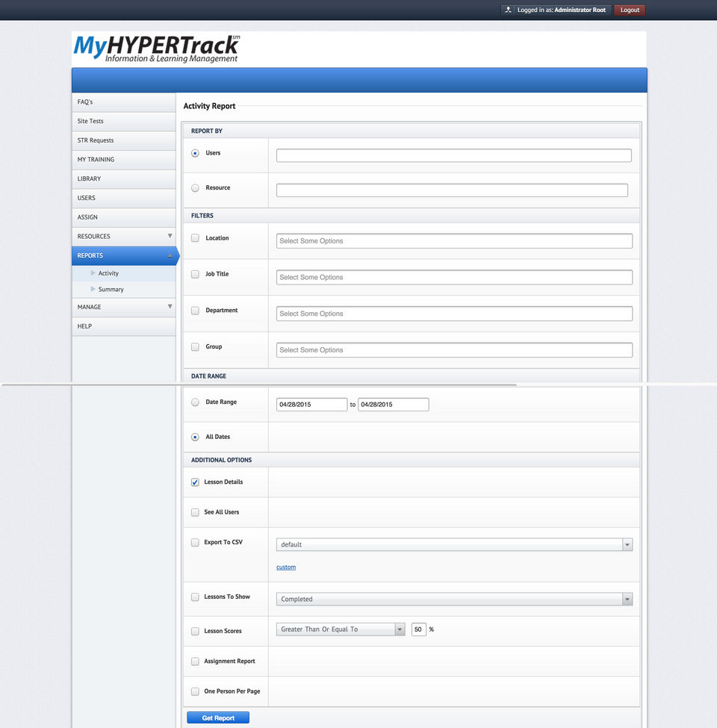Select the REPORTS sidebar menu item

124,256
